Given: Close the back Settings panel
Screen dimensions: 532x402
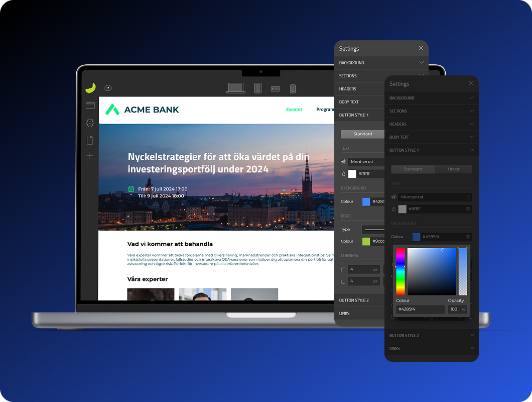Looking at the screenshot, I should (x=421, y=48).
